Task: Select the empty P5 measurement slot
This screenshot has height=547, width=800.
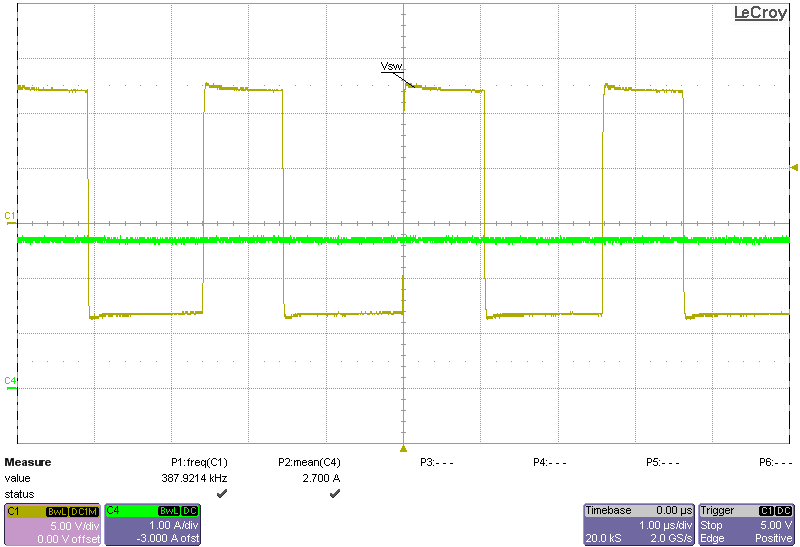Action: pyautogui.click(x=663, y=462)
